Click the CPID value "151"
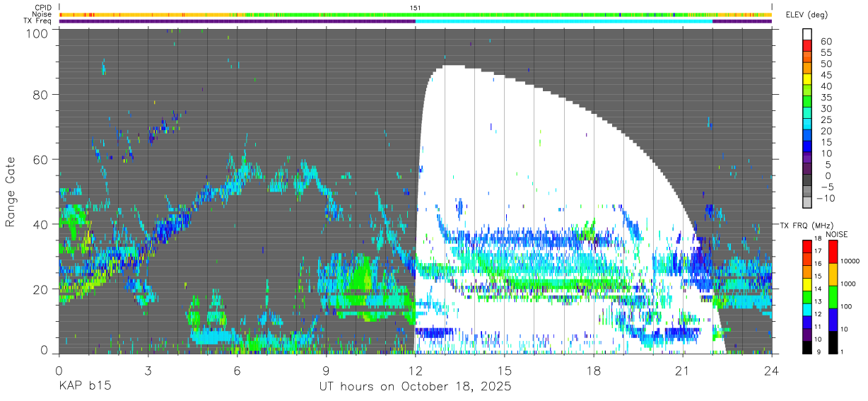868x401 pixels. pos(416,8)
